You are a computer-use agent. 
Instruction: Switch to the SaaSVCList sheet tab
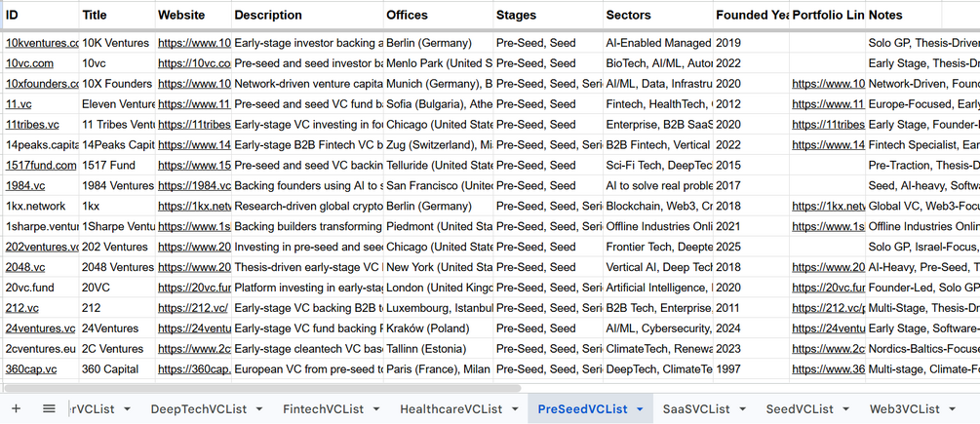click(696, 409)
